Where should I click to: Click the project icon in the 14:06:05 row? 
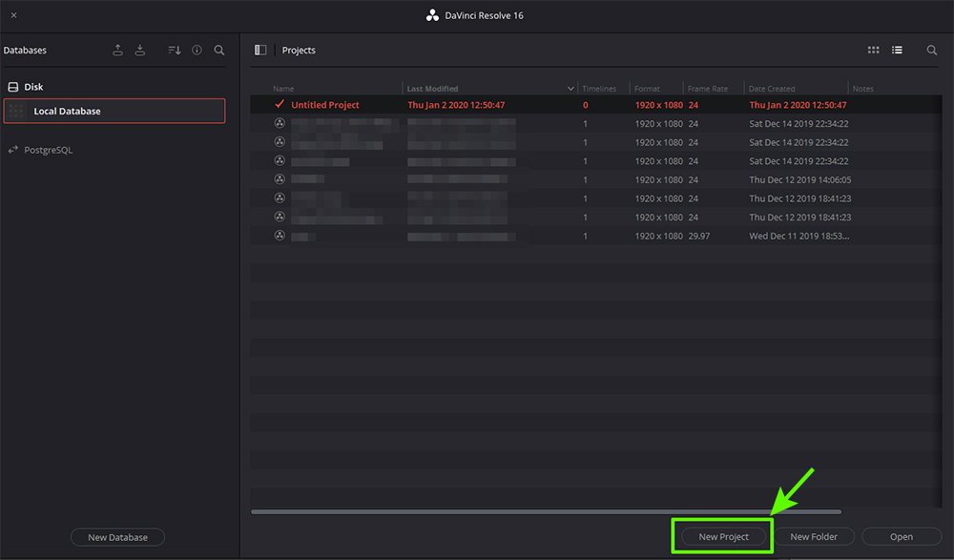(280, 179)
